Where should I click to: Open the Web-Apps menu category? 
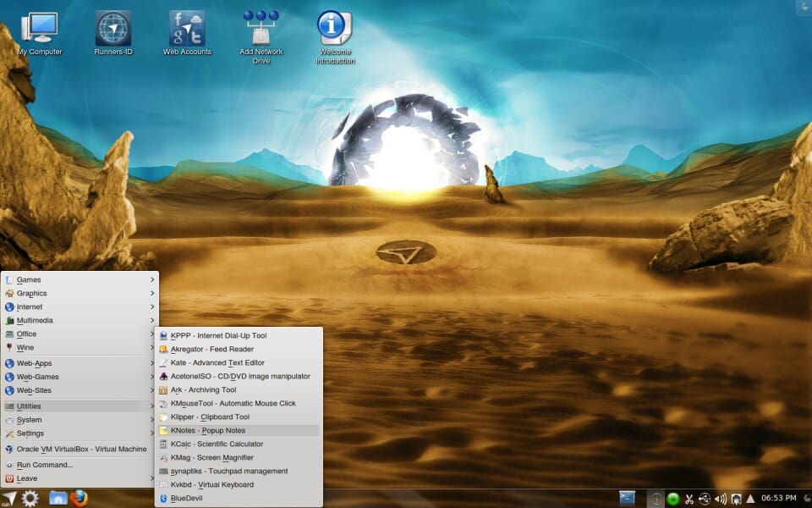[80, 363]
